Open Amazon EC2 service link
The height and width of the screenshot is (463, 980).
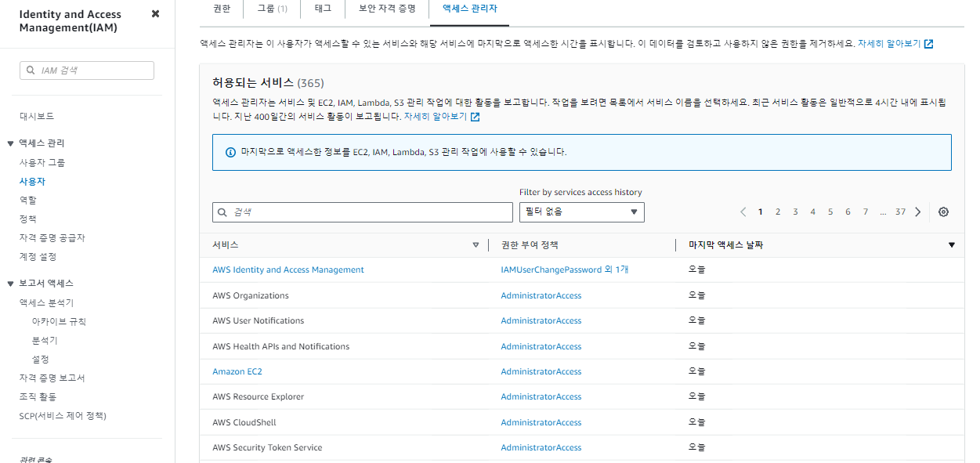(x=237, y=371)
